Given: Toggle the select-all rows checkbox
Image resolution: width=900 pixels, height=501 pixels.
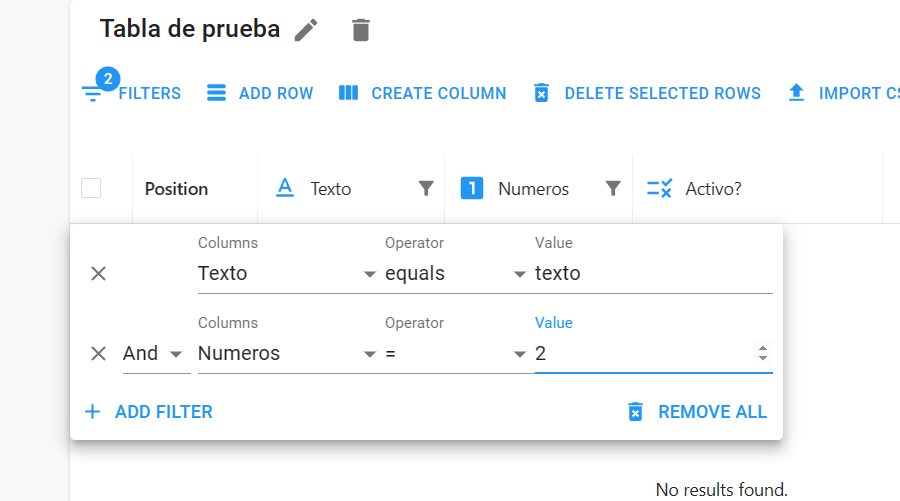Looking at the screenshot, I should coord(91,188).
